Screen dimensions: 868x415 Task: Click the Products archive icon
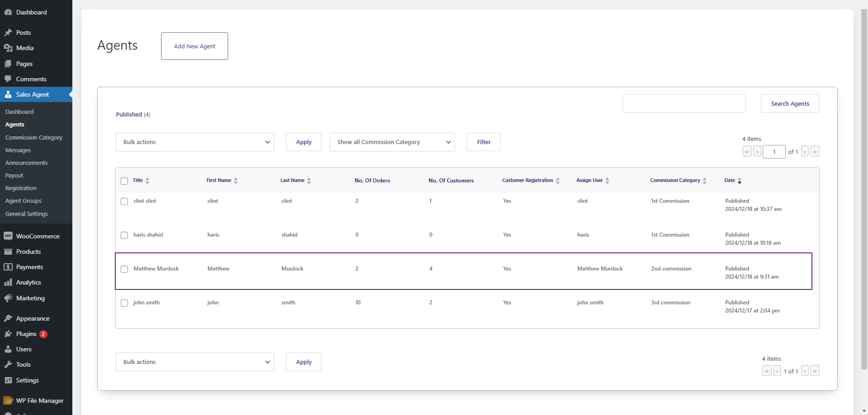(x=8, y=252)
